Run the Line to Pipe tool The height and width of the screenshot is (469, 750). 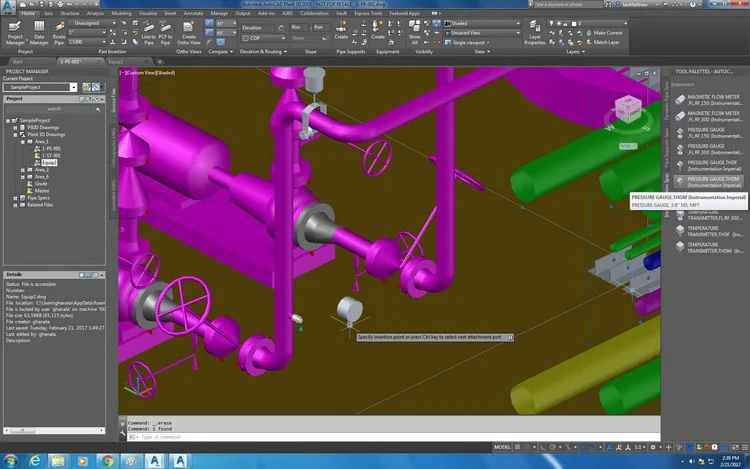tap(148, 33)
